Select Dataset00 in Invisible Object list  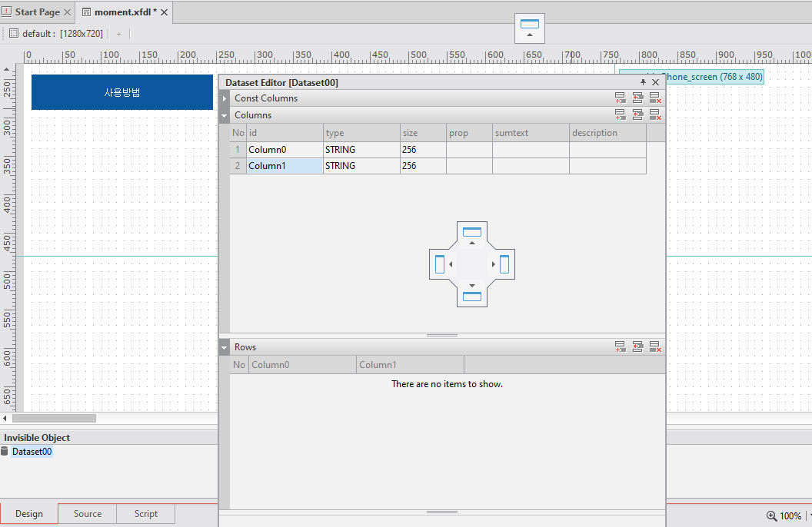(32, 452)
